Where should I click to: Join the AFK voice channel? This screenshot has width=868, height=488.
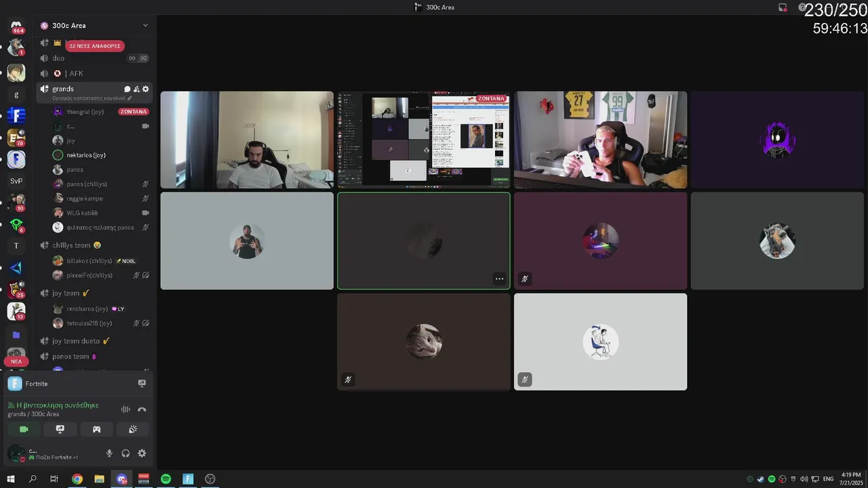[x=94, y=73]
